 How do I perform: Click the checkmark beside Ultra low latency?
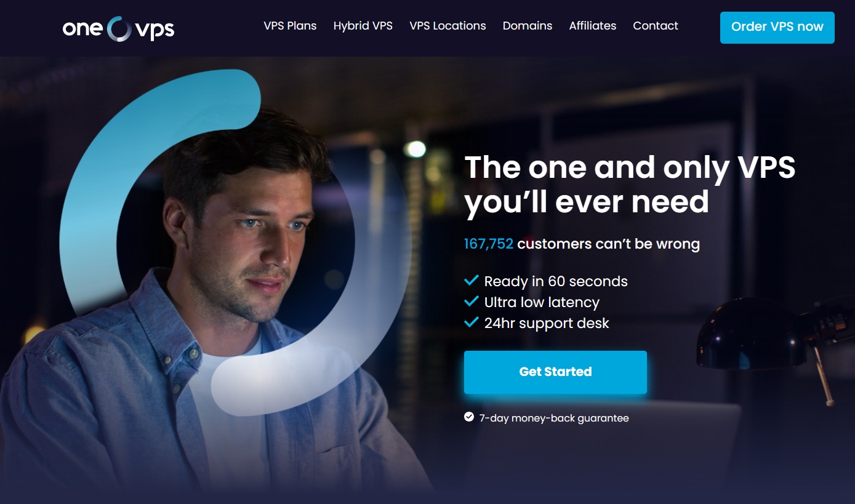tap(472, 302)
